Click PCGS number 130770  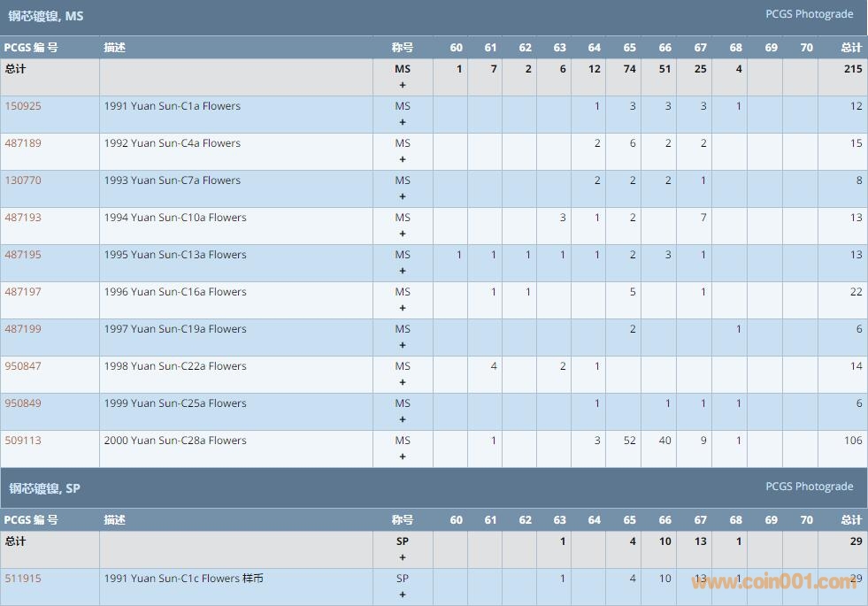coord(23,180)
